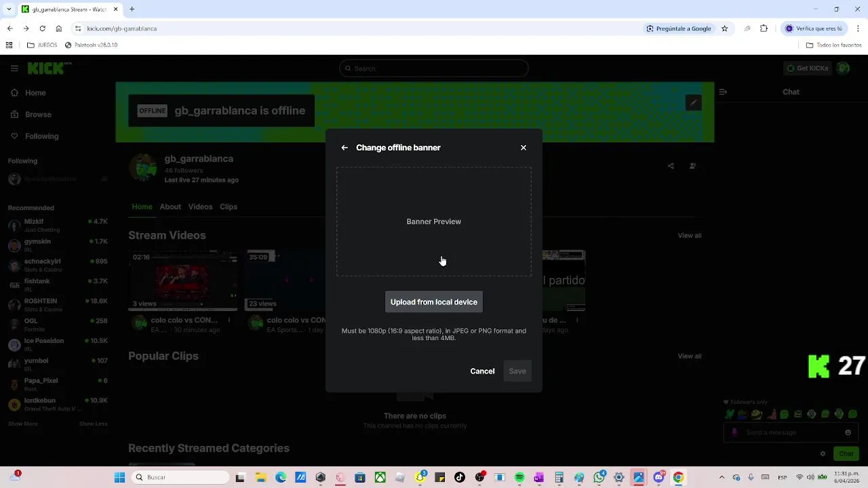868x488 pixels.
Task: Click the person icon next to share
Action: (x=692, y=166)
